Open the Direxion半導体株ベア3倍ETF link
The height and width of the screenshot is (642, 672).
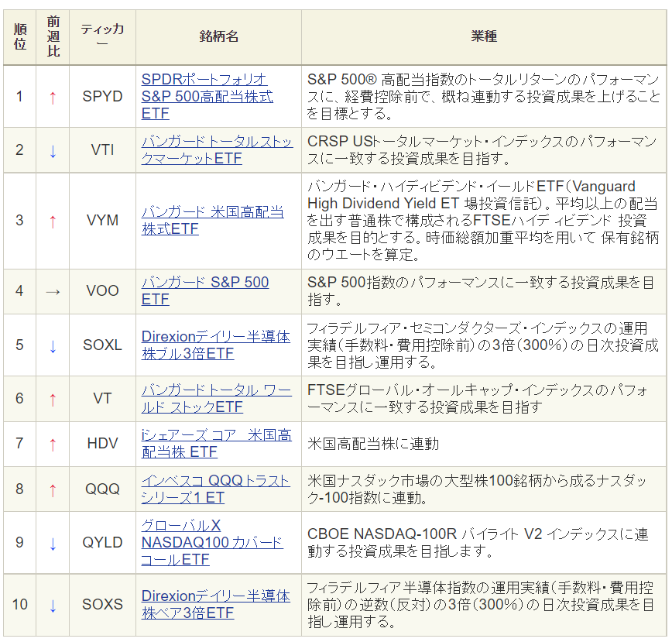[x=215, y=604]
